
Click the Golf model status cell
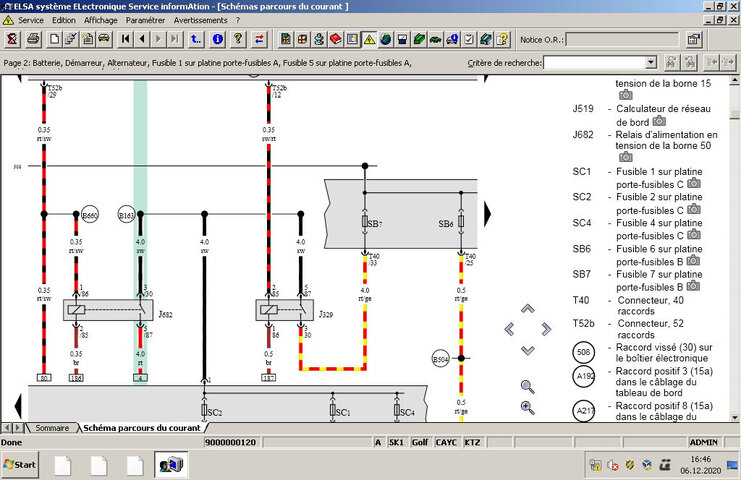[x=420, y=442]
